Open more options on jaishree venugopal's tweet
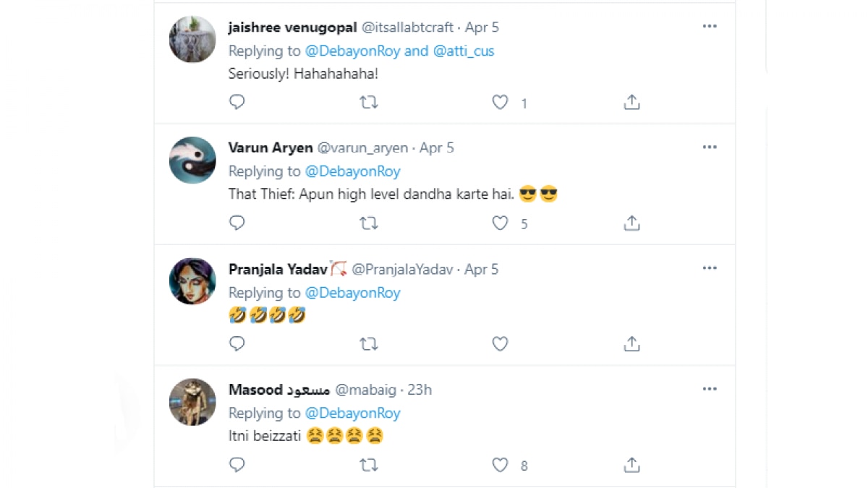 click(x=710, y=27)
